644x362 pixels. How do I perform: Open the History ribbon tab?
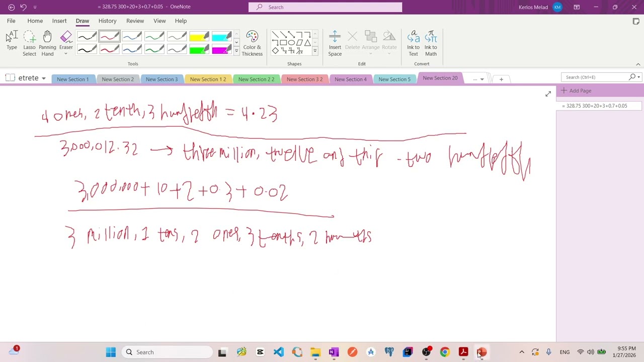pos(107,21)
